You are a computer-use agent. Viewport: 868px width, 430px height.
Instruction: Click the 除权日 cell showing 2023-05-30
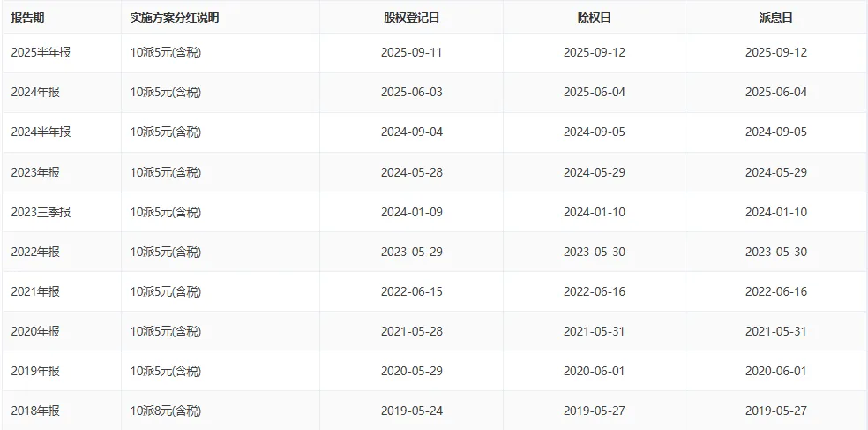pos(594,252)
